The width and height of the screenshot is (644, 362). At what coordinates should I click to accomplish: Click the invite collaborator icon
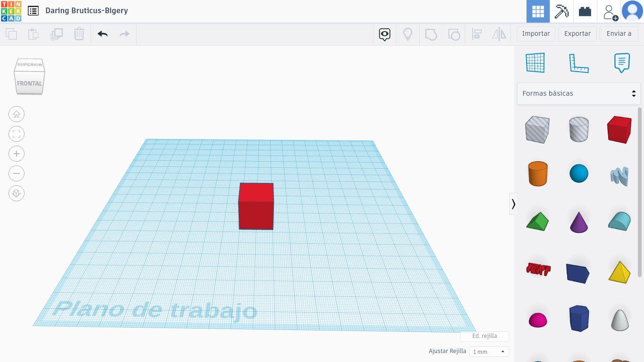(x=610, y=12)
